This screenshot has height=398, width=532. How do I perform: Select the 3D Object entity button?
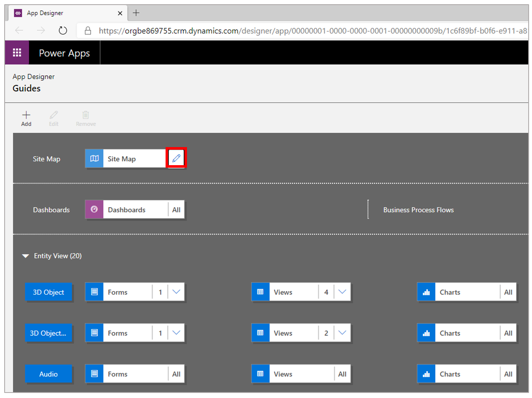pos(49,292)
